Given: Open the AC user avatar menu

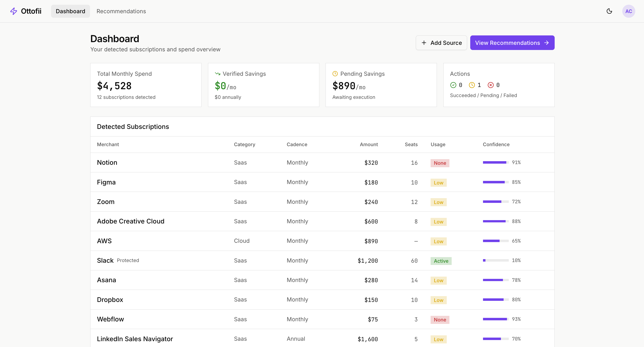Looking at the screenshot, I should click(628, 11).
